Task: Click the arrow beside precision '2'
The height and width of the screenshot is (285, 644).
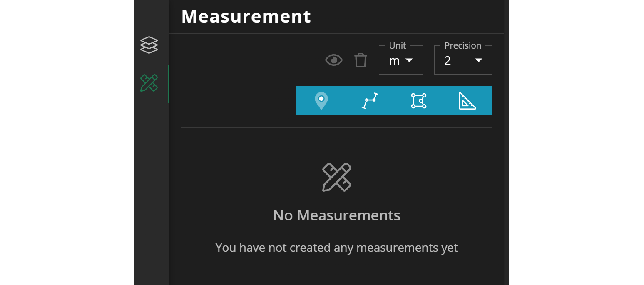Action: pyautogui.click(x=479, y=60)
